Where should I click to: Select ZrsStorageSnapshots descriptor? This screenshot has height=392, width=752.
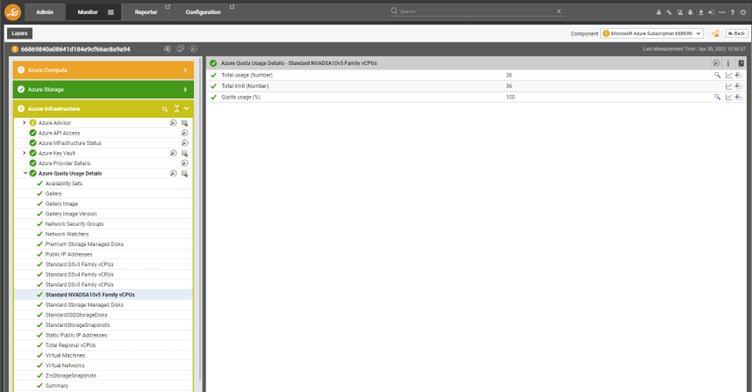[70, 376]
